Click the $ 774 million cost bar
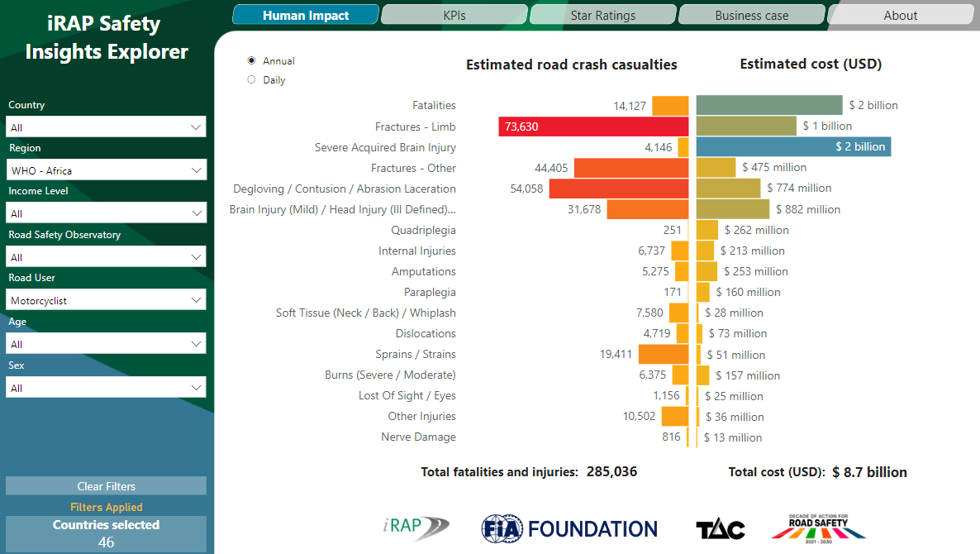The image size is (980, 554). click(728, 188)
